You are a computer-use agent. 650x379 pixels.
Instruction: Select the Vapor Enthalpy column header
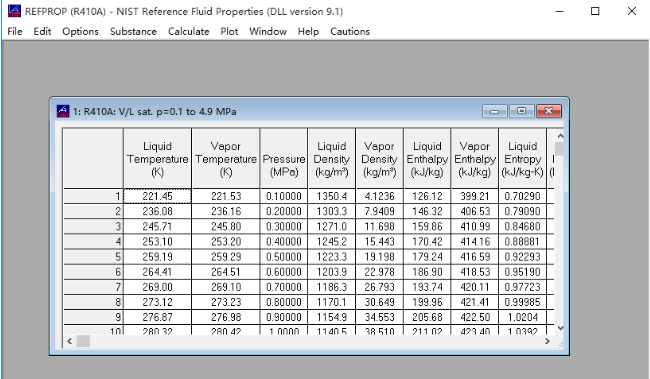click(475, 159)
